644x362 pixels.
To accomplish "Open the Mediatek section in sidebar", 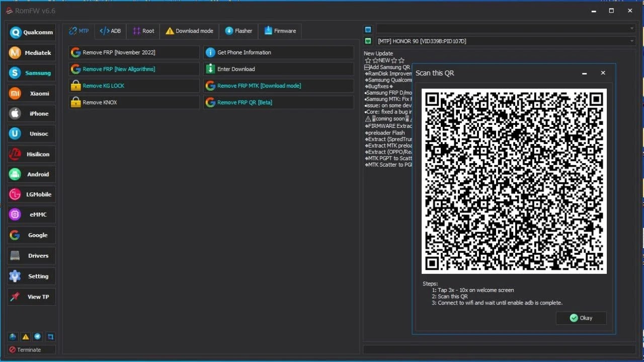I will tap(31, 53).
